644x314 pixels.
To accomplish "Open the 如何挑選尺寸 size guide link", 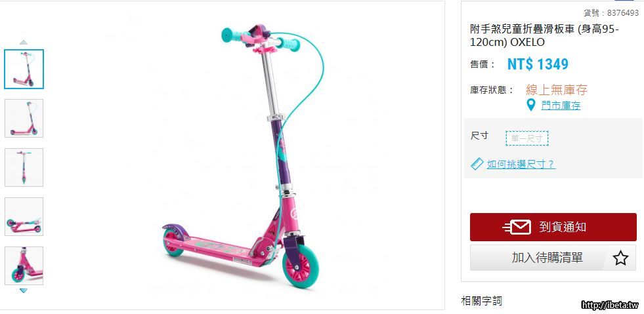I will 521,165.
